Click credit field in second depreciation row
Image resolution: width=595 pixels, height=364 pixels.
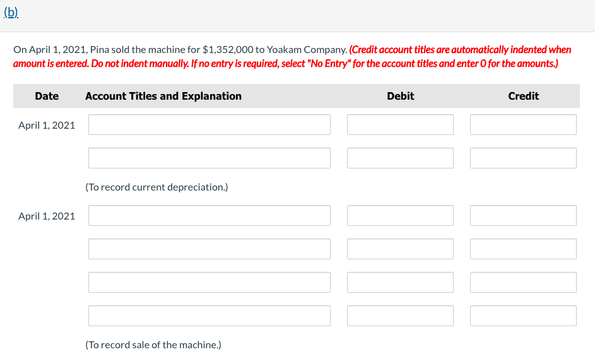click(x=523, y=158)
